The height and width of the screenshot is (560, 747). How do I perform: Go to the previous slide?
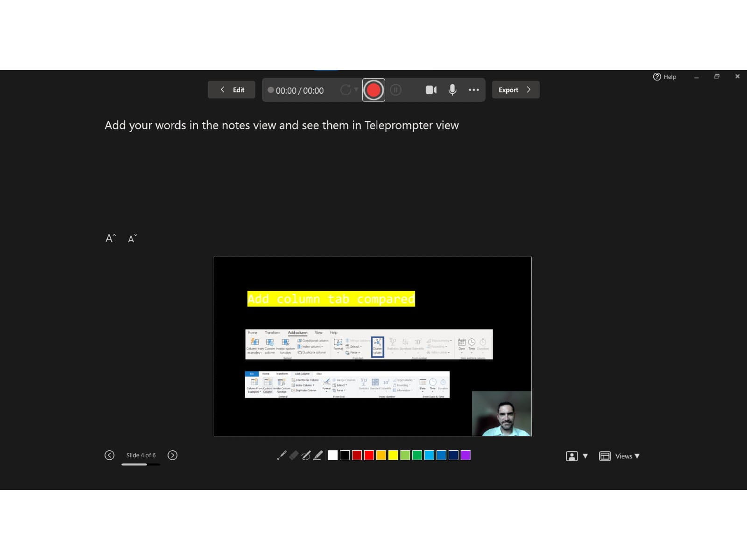coord(110,455)
